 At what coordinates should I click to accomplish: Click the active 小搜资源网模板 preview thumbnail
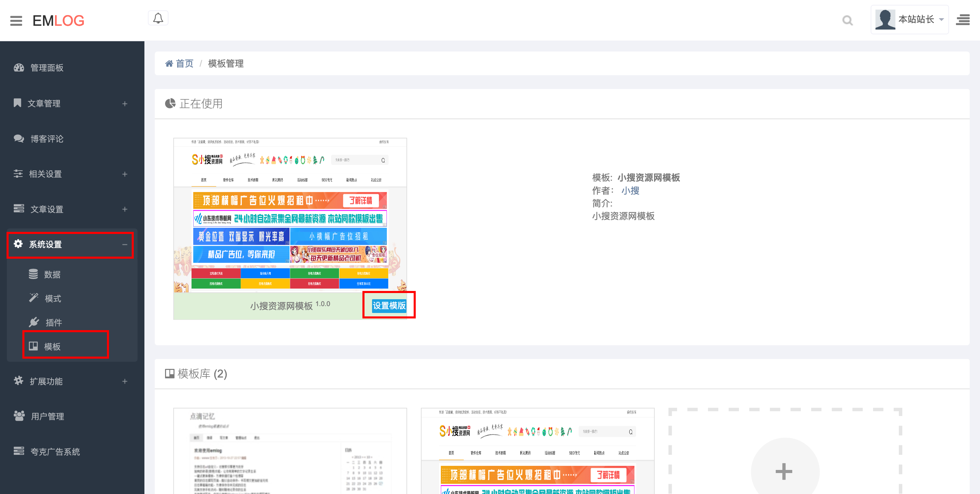[x=290, y=215]
